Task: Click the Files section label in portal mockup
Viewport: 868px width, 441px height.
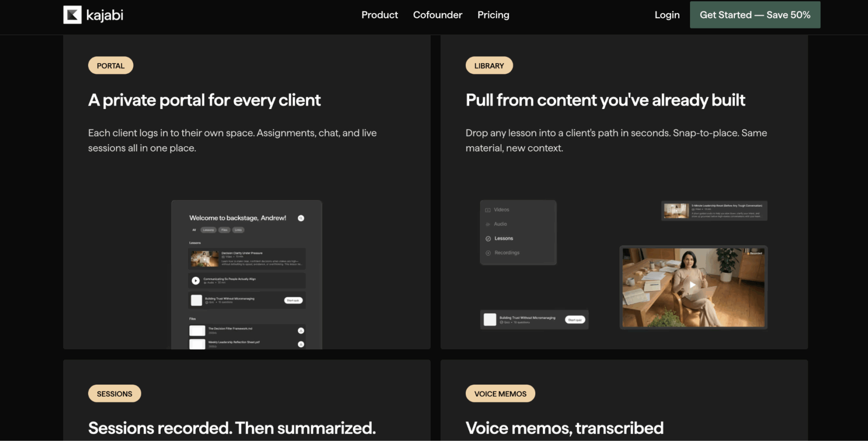Action: point(192,319)
